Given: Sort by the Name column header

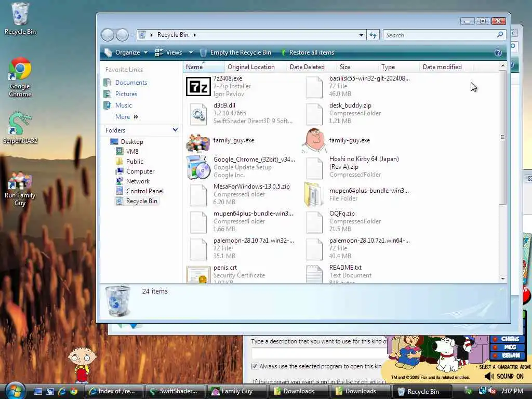Looking at the screenshot, I should click(x=203, y=67).
